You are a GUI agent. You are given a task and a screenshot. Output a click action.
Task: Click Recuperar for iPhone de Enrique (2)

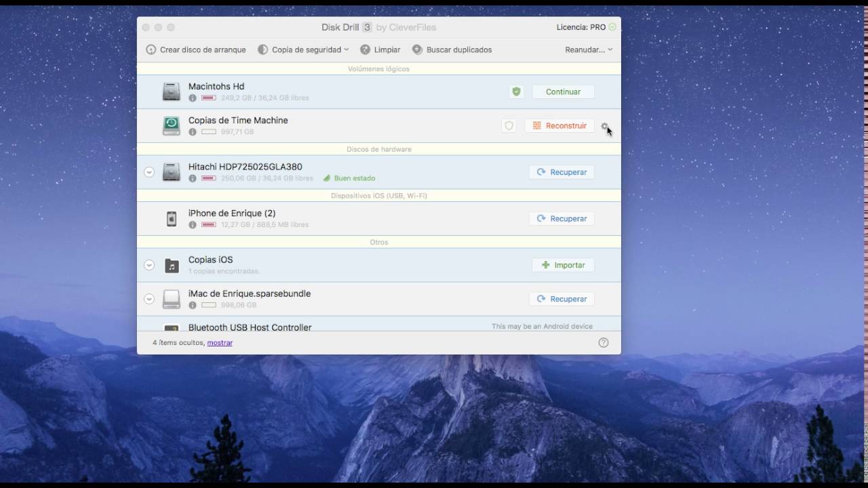561,218
